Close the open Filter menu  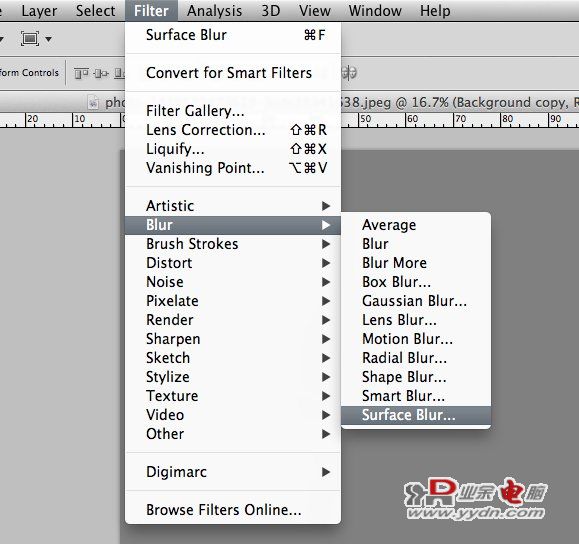point(151,11)
